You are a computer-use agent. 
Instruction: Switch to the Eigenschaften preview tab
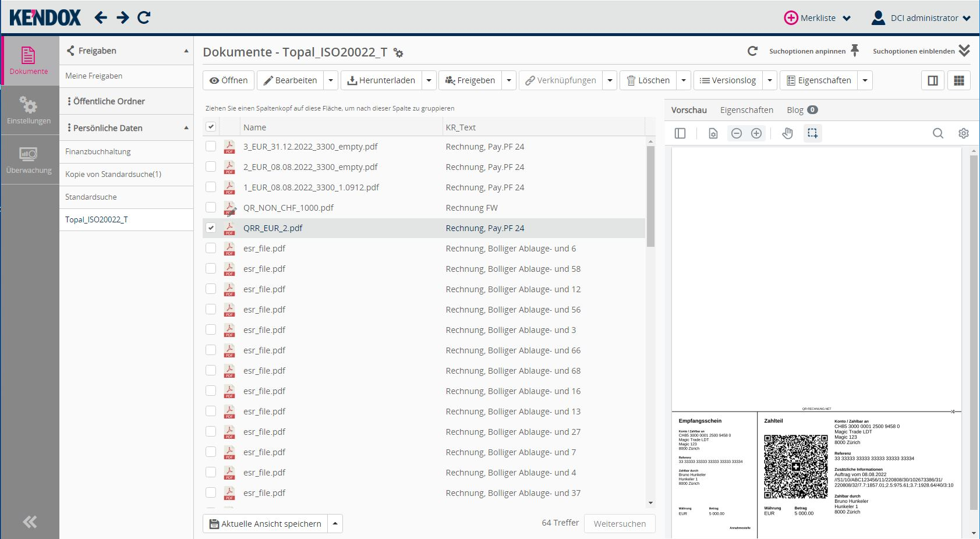pyautogui.click(x=747, y=110)
